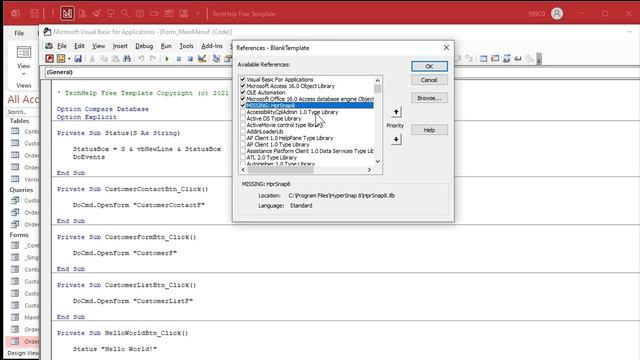Viewport: 640px width, 360px height.
Task: Move reference down with Priority down arrow
Action: (x=396, y=140)
